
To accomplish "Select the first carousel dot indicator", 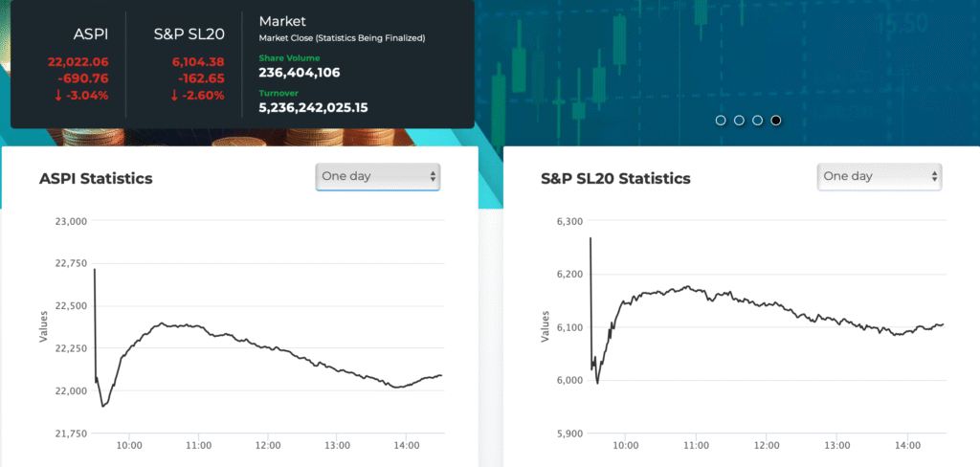I will click(721, 121).
